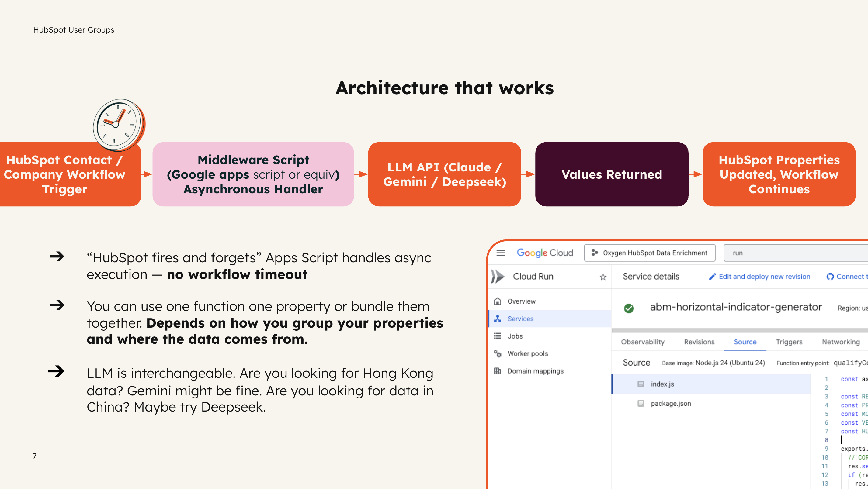The width and height of the screenshot is (868, 489).
Task: Switch to the Revisions tab
Action: pos(699,342)
